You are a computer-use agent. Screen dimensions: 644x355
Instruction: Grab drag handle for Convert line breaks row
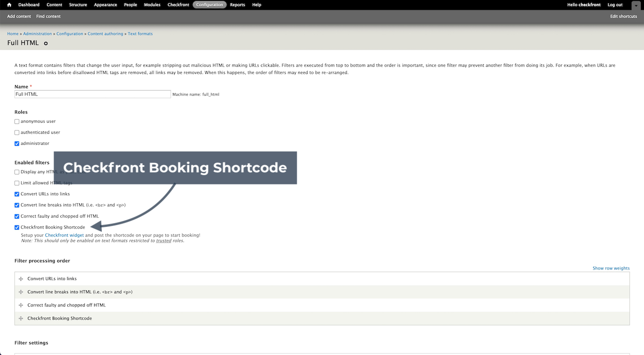tap(21, 292)
